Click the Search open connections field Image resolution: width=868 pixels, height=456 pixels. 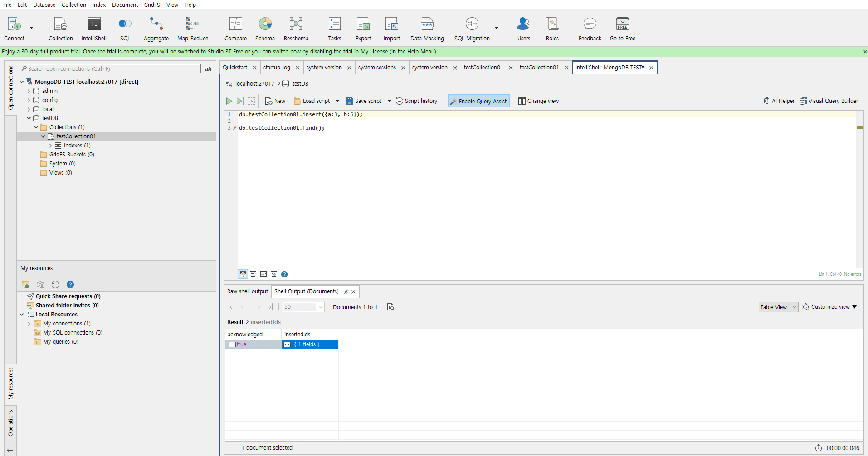110,69
